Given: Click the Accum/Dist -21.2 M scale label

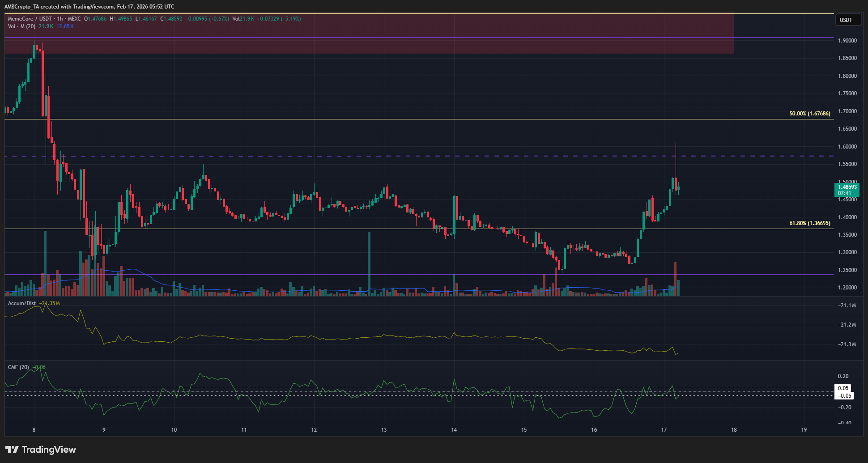Looking at the screenshot, I should [847, 325].
